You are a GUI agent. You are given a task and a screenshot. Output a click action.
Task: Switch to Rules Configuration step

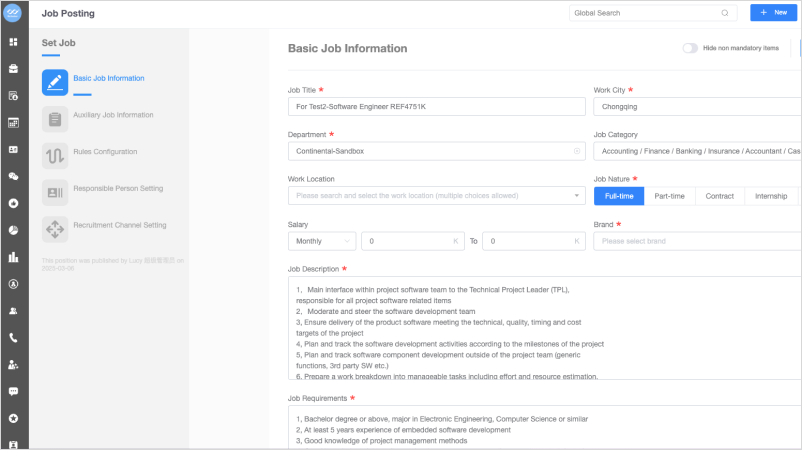point(105,152)
